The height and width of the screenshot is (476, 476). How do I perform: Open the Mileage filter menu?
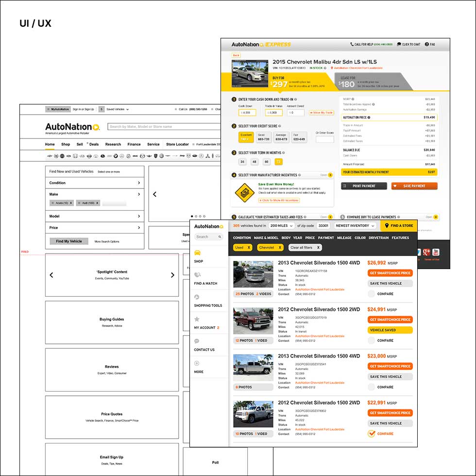(x=344, y=238)
